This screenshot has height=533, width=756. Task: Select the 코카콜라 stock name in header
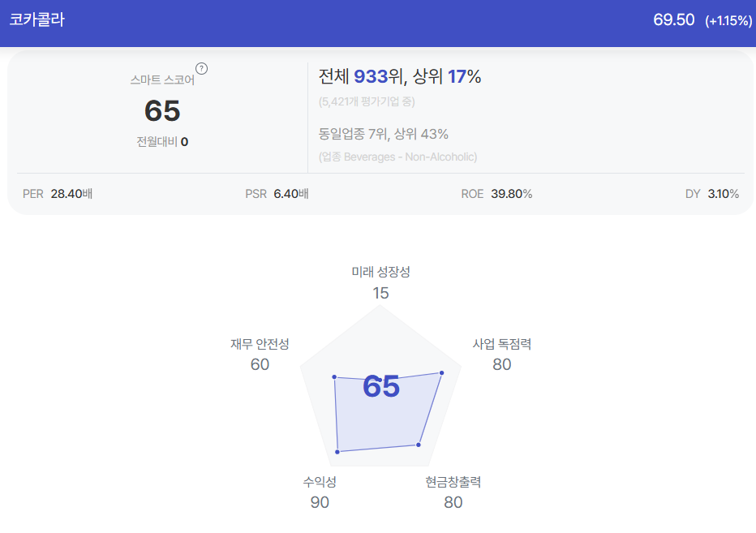click(x=37, y=19)
